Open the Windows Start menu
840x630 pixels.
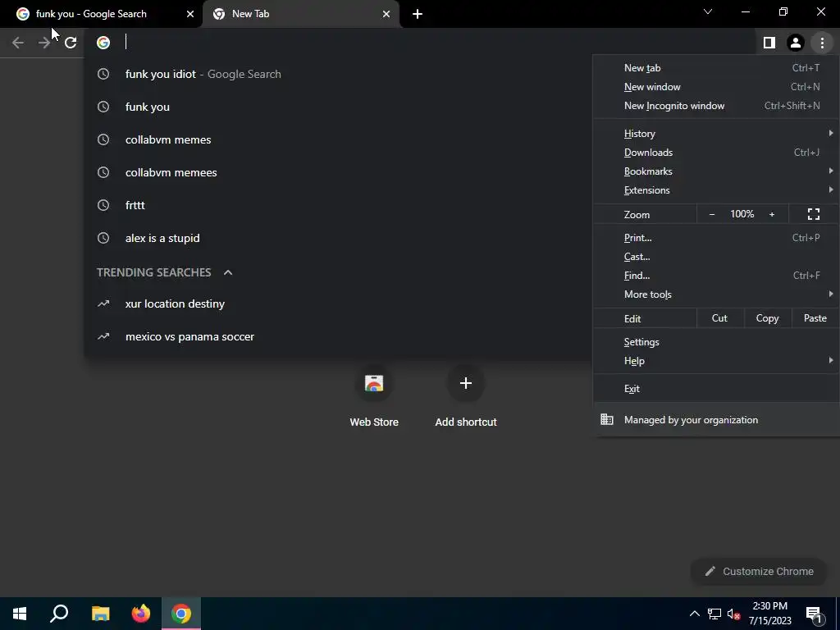[20, 614]
